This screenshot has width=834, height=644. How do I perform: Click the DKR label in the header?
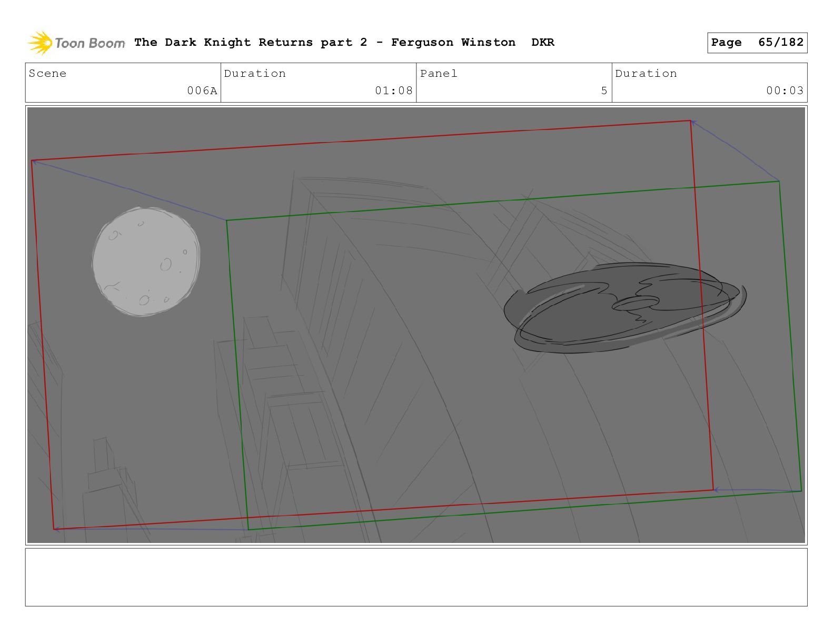[x=542, y=43]
